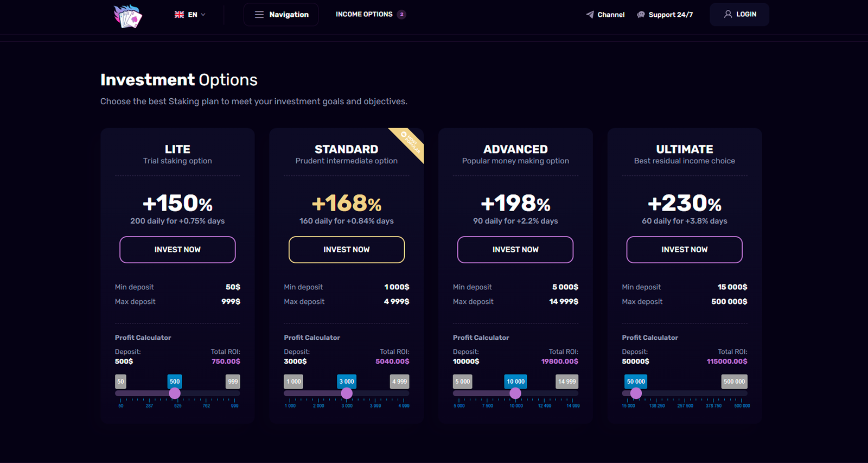Click the LITE plan deposit slider handle

175,393
